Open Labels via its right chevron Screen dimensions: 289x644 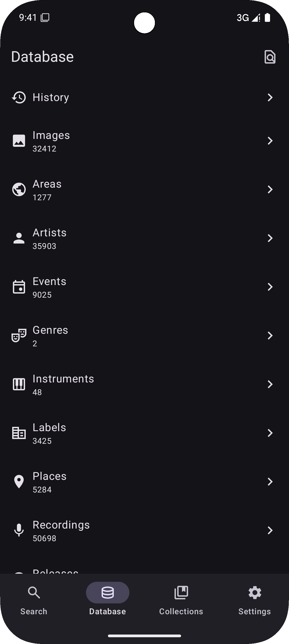(x=270, y=433)
